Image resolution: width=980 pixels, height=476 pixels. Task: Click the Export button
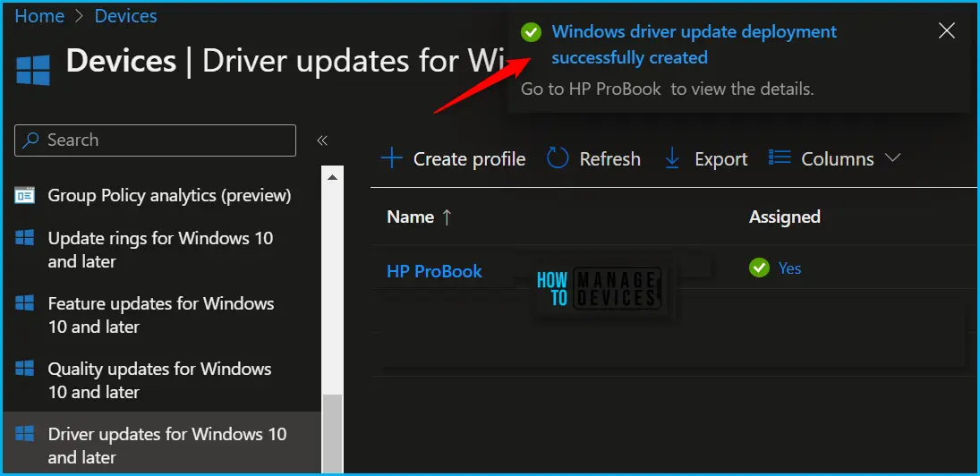click(x=705, y=158)
